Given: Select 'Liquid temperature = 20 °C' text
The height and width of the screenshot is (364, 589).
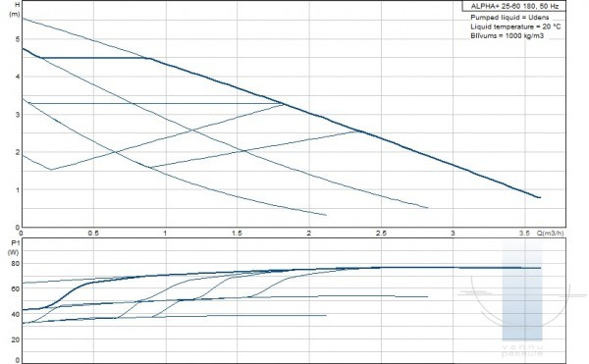Looking at the screenshot, I should (x=515, y=26).
